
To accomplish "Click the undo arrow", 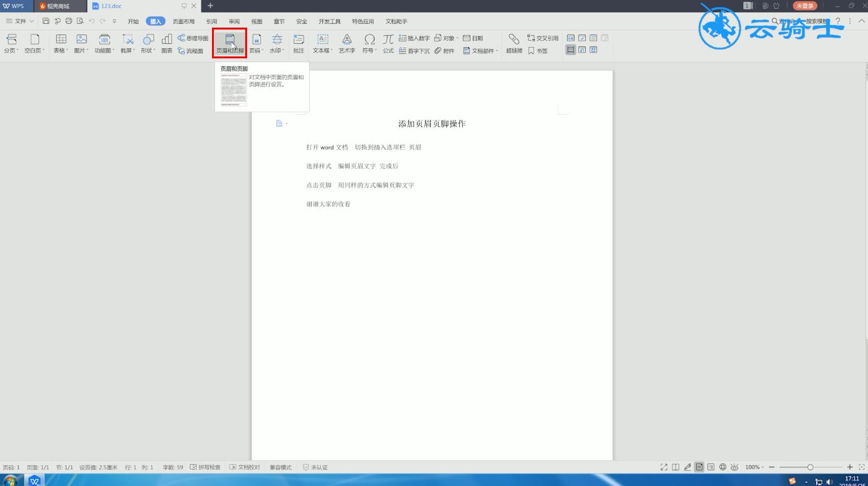I will click(92, 21).
